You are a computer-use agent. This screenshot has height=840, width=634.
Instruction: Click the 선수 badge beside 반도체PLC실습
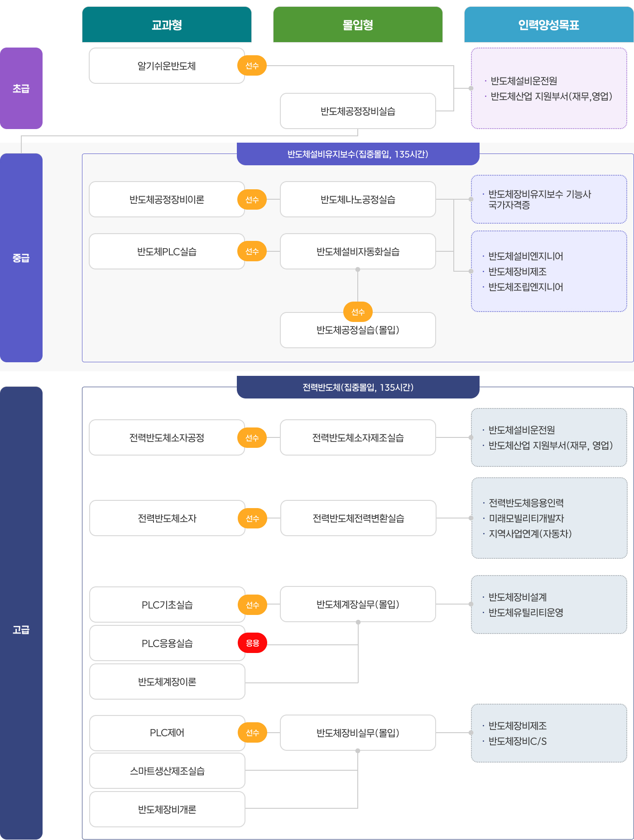pos(252,251)
